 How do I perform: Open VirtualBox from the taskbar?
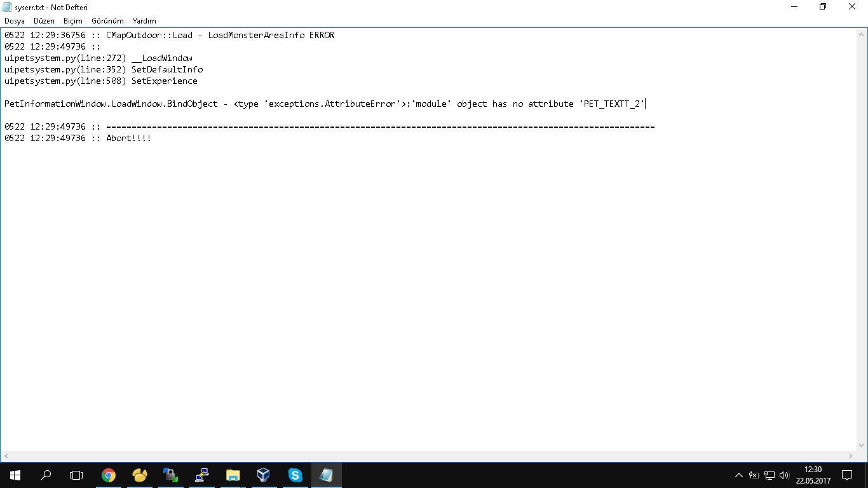click(x=264, y=475)
